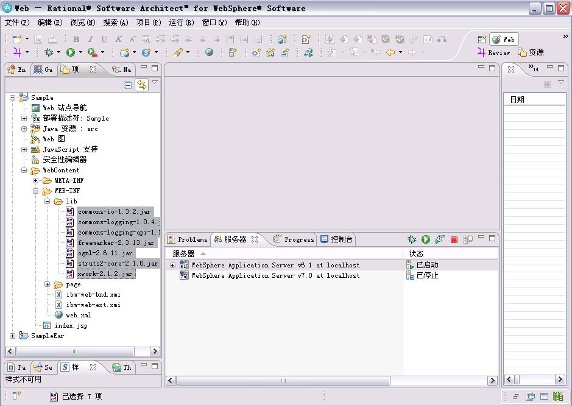
Task: Click the Italic I toolbar icon
Action: (x=90, y=39)
